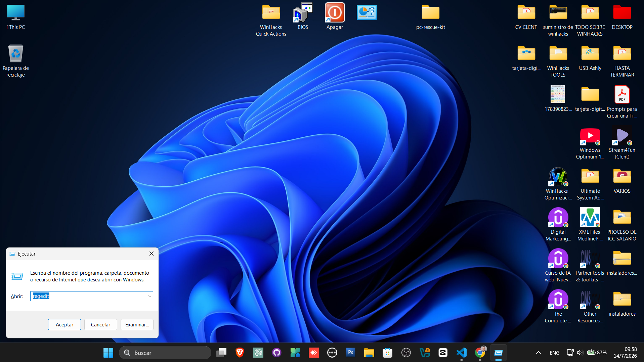The height and width of the screenshot is (362, 644).
Task: Select the Digital Marketing Udemy shortcut
Action: (558, 225)
